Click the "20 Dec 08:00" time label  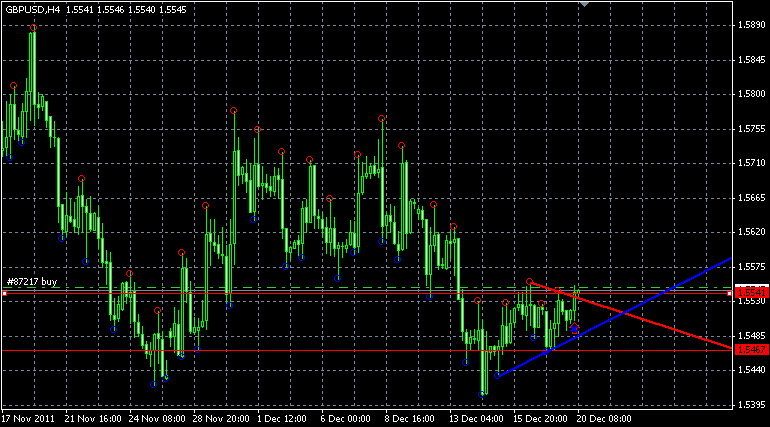pos(604,419)
